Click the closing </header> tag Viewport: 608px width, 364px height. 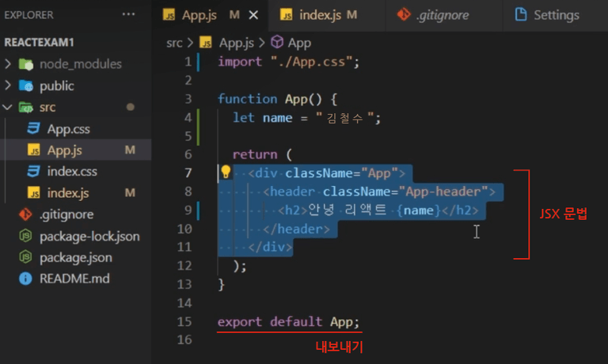point(297,229)
